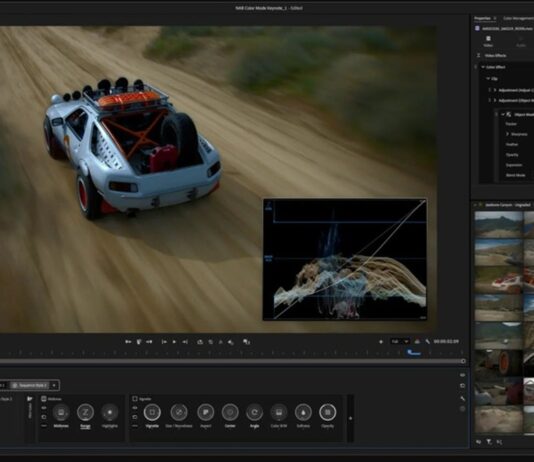Enable the Vignette group checkbox

coord(135,399)
